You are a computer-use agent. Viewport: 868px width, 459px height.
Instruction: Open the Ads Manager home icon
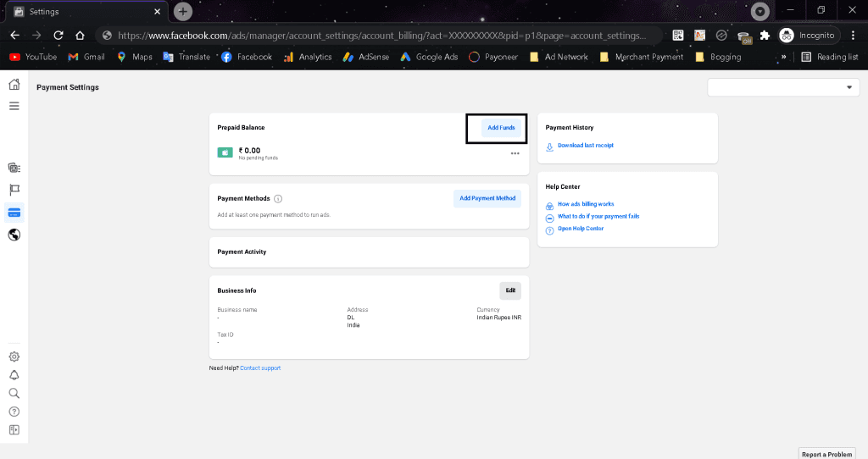(x=14, y=84)
